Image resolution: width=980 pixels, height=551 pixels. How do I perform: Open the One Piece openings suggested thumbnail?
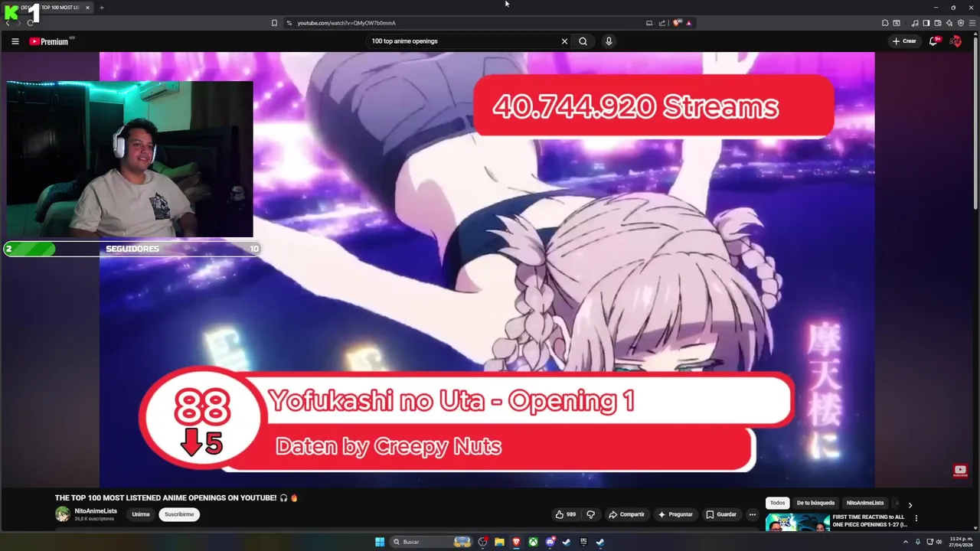[797, 522]
